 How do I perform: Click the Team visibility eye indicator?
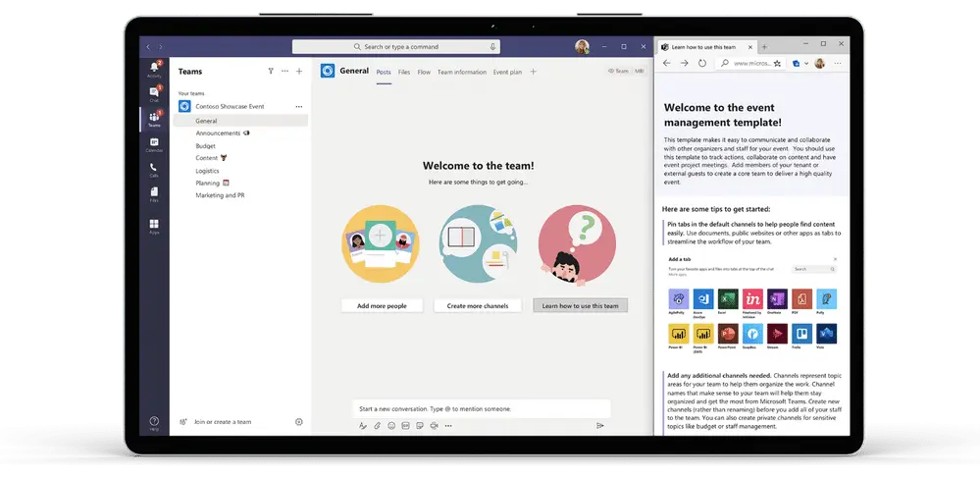[618, 72]
